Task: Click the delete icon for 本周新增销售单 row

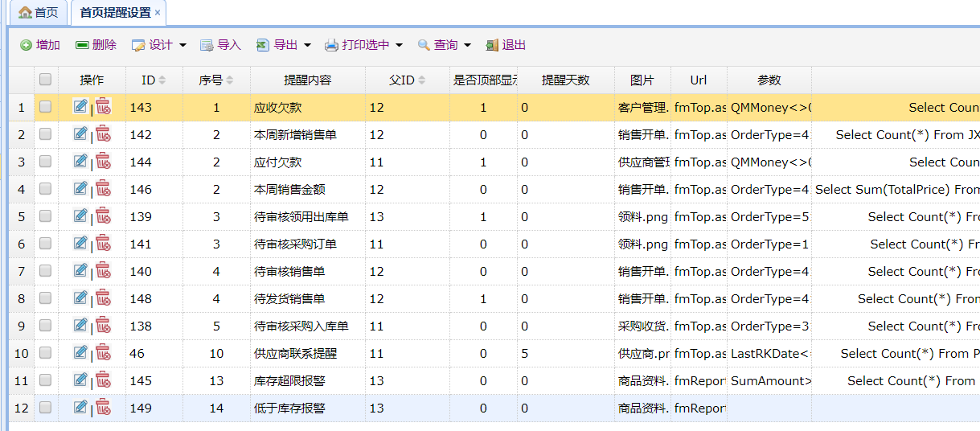Action: (103, 134)
